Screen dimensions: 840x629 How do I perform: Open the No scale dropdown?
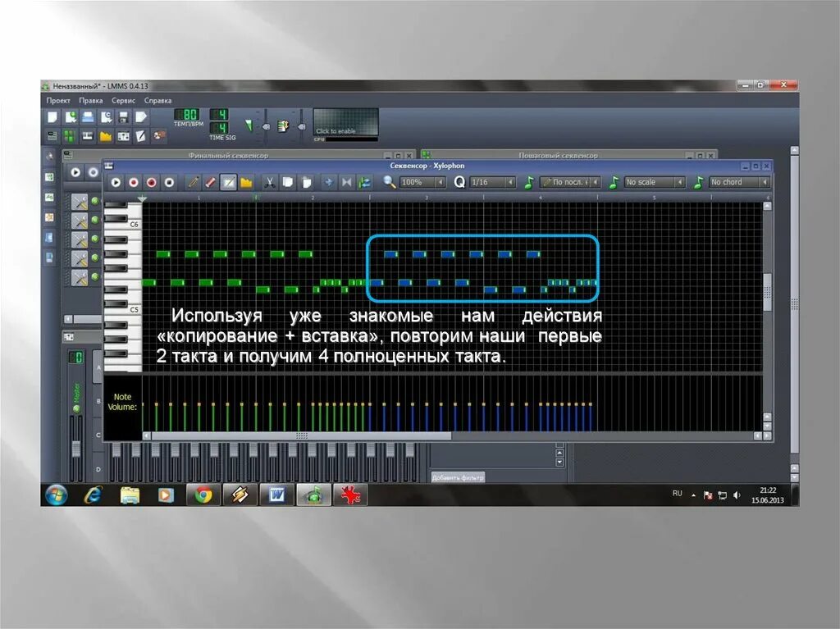(x=655, y=182)
